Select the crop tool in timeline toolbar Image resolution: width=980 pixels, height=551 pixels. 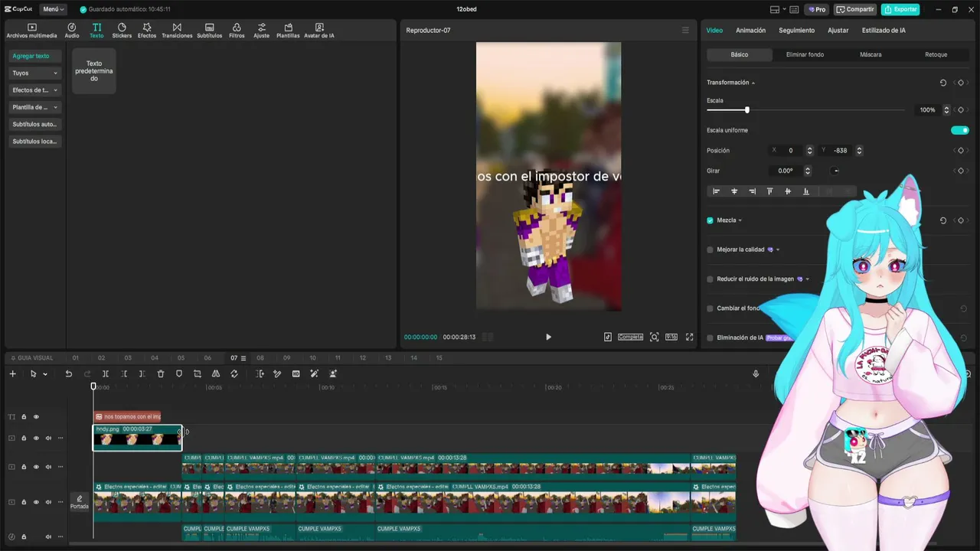[198, 373]
